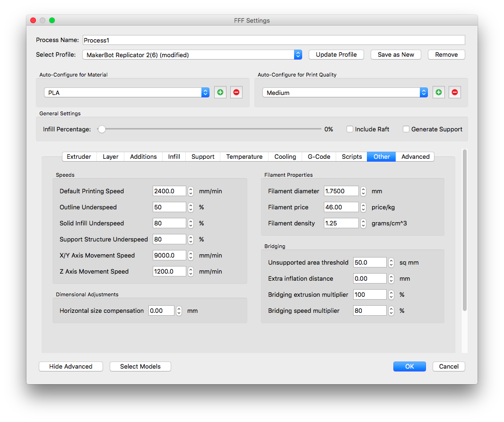This screenshot has width=504, height=422.
Task: Click Horizontal size compensation stepper arrows
Action: tap(179, 311)
